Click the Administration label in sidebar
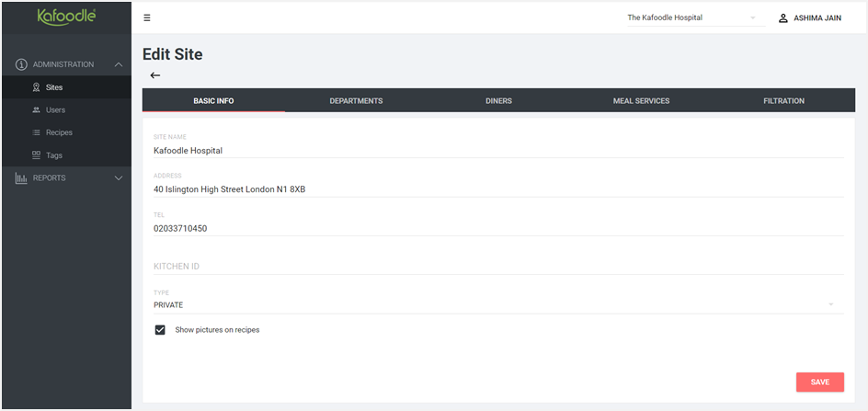 (63, 64)
